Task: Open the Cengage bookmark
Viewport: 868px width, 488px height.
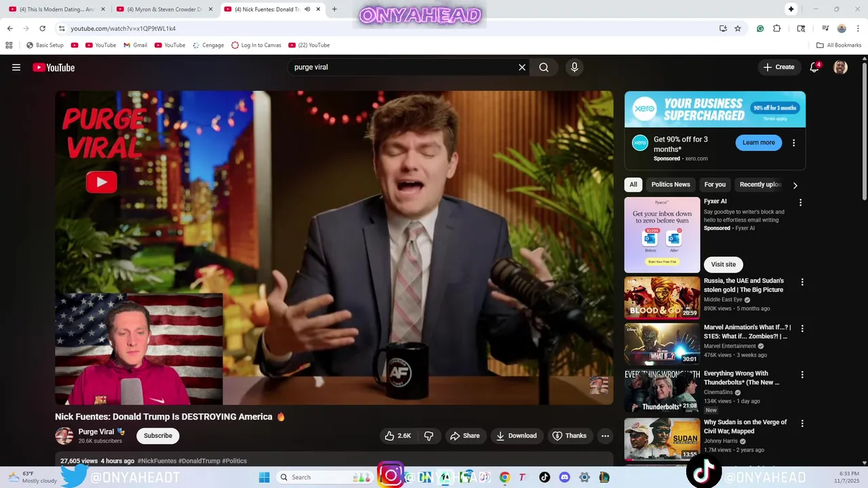Action: point(208,45)
